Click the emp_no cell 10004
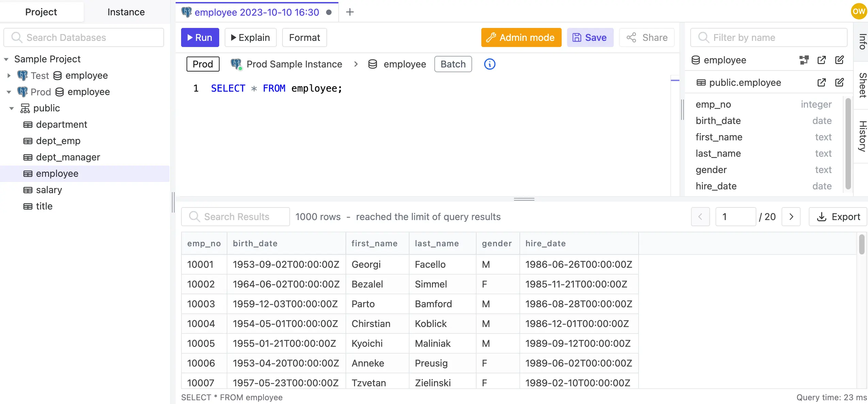 (204, 324)
